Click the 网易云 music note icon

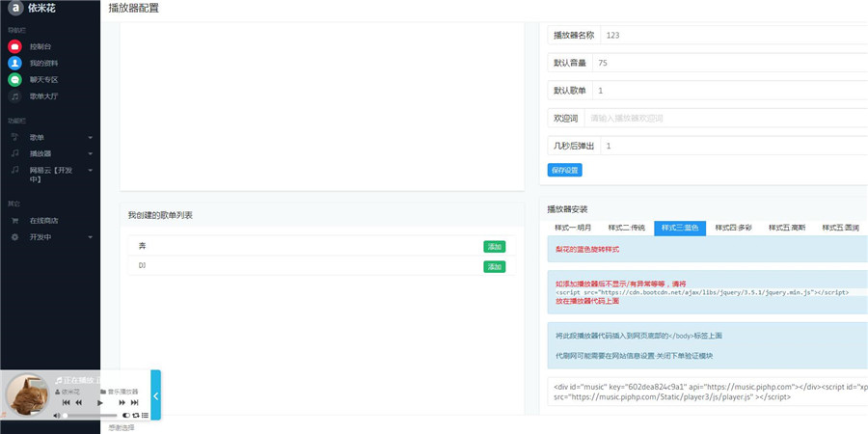click(14, 170)
